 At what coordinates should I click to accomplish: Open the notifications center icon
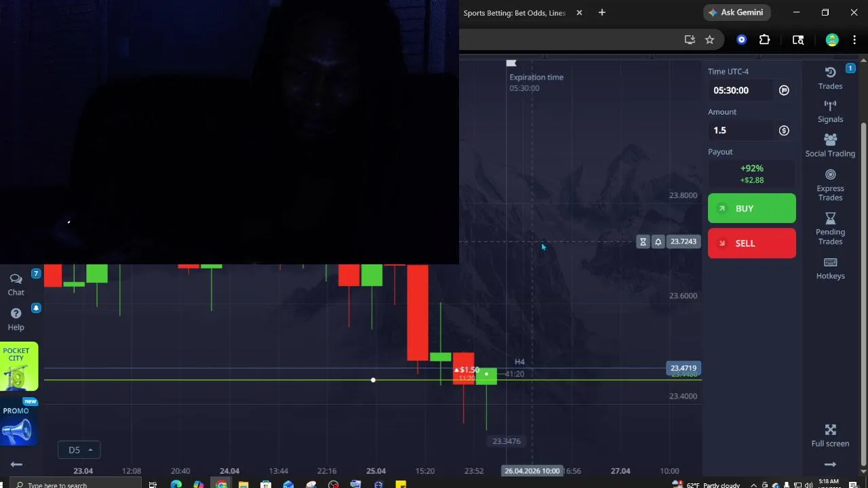pos(853,485)
